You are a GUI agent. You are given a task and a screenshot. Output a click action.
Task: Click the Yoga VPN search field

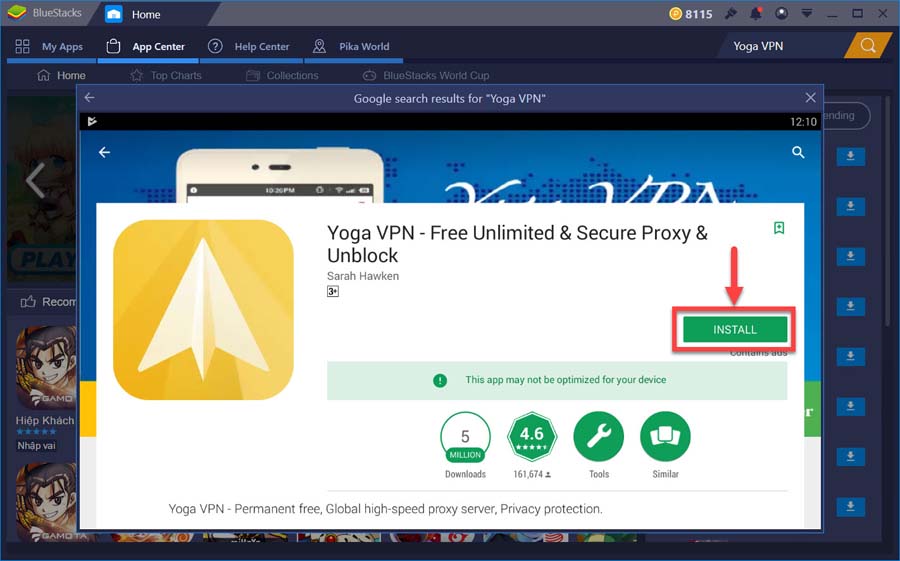(x=781, y=46)
